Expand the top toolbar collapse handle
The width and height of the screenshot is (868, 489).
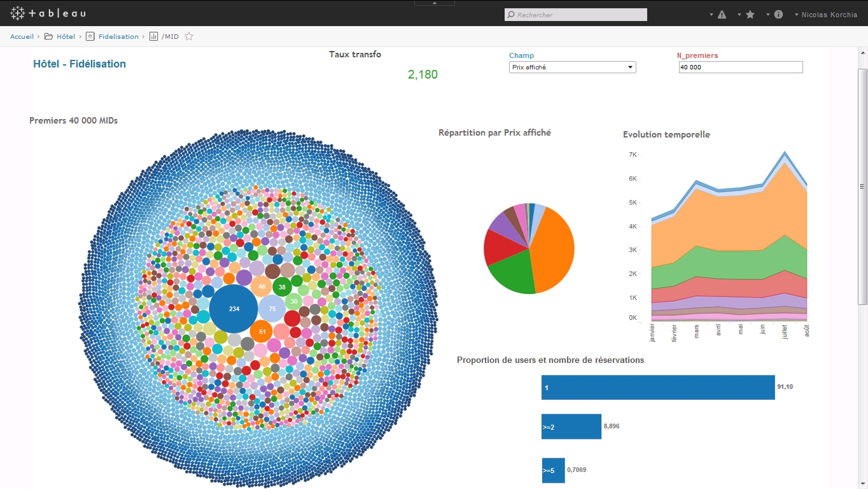pyautogui.click(x=435, y=3)
